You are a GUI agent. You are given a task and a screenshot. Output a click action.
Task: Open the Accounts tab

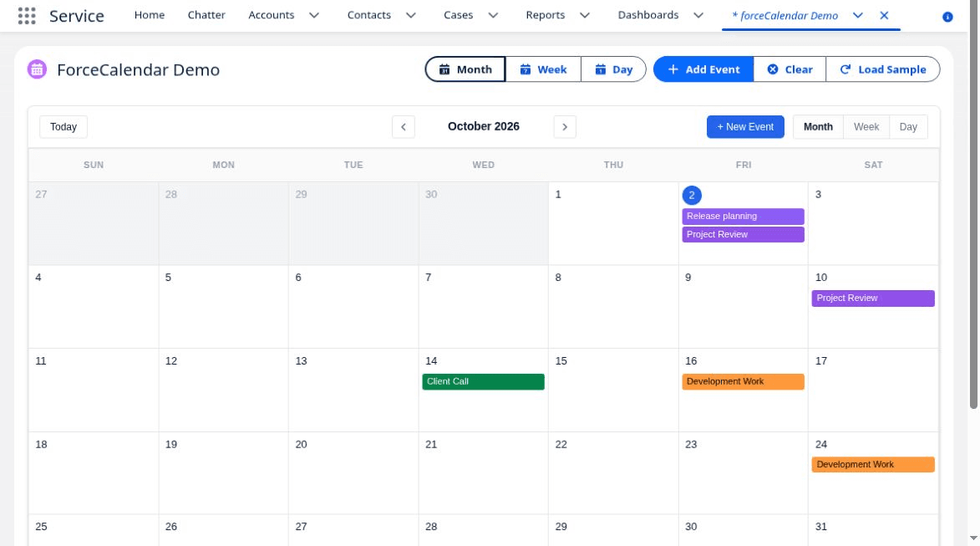(272, 15)
